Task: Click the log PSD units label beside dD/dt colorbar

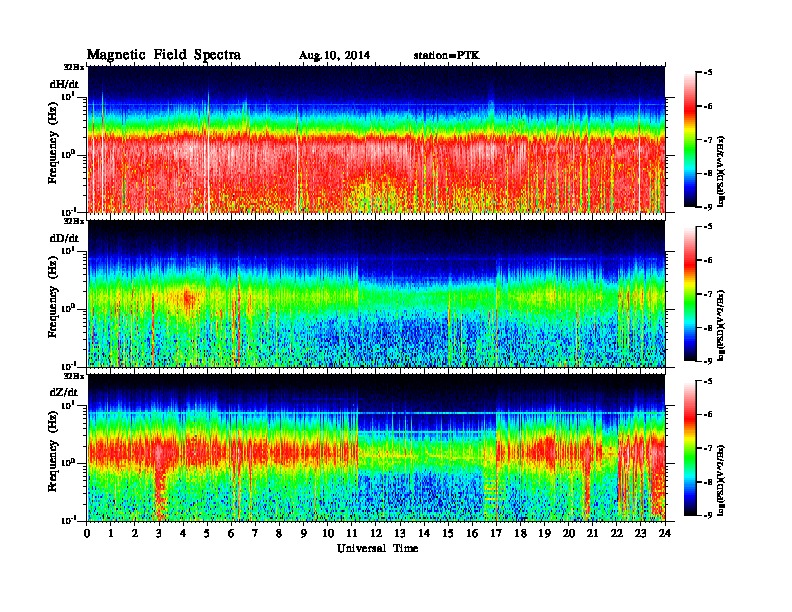Action: [722, 325]
